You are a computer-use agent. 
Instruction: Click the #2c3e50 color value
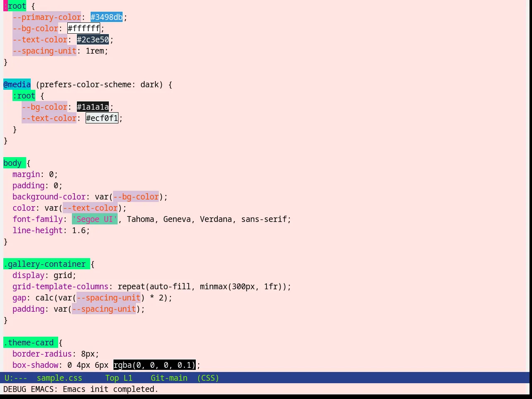93,39
